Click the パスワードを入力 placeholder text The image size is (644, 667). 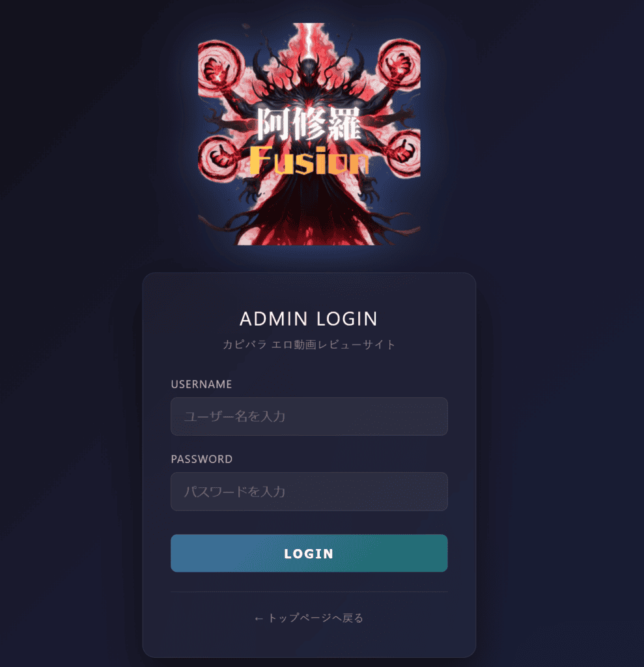pos(234,492)
